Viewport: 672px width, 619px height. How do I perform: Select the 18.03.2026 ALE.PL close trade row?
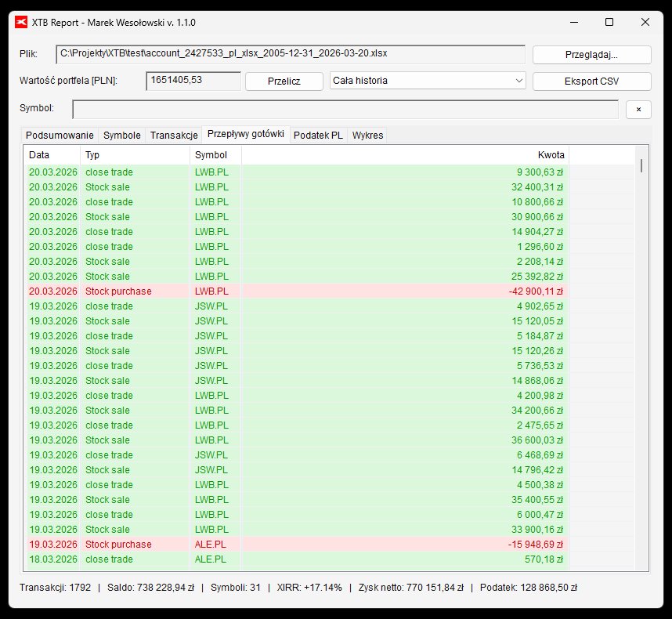(x=296, y=559)
